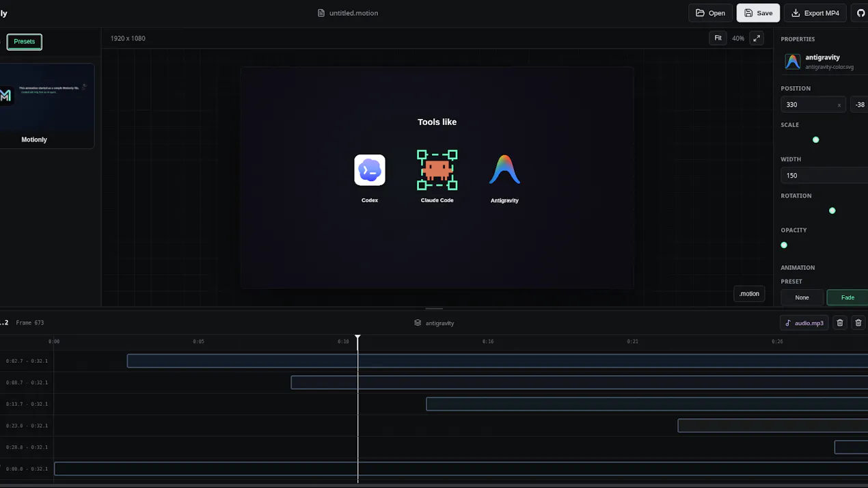Click the audio.mp3 track button

point(804,323)
